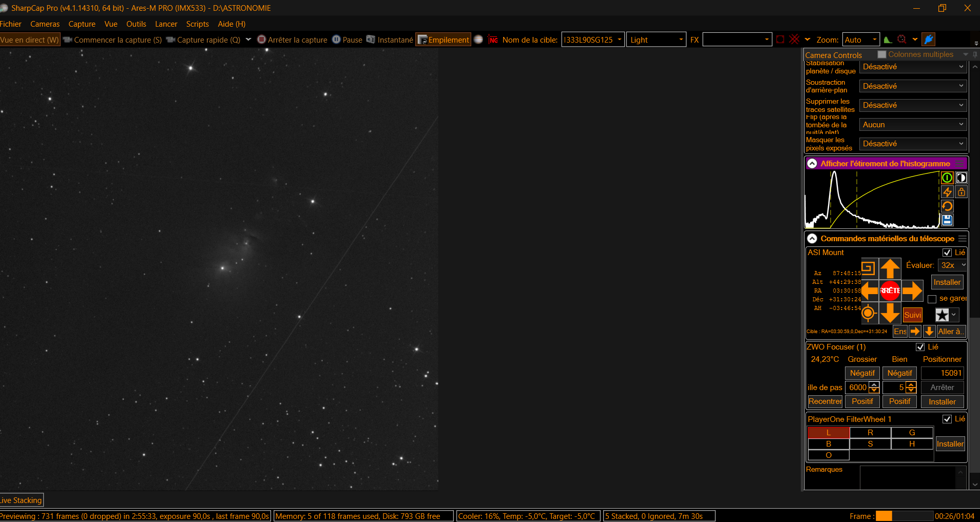Click the Aller à.. goto button

[x=951, y=332]
